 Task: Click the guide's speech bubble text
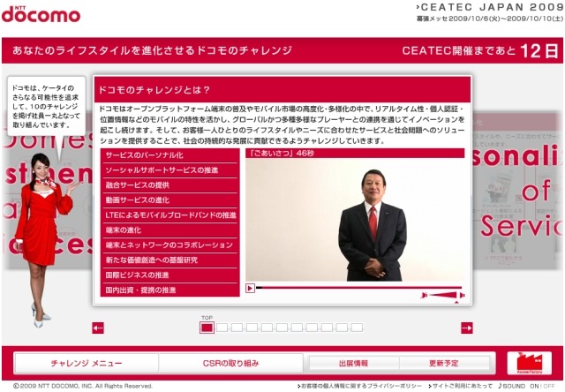pos(46,107)
